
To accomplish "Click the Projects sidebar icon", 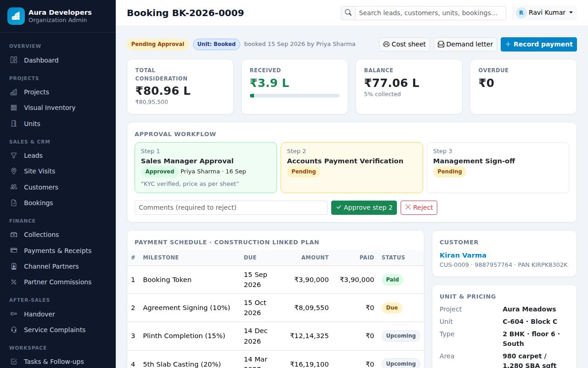I will pos(14,92).
